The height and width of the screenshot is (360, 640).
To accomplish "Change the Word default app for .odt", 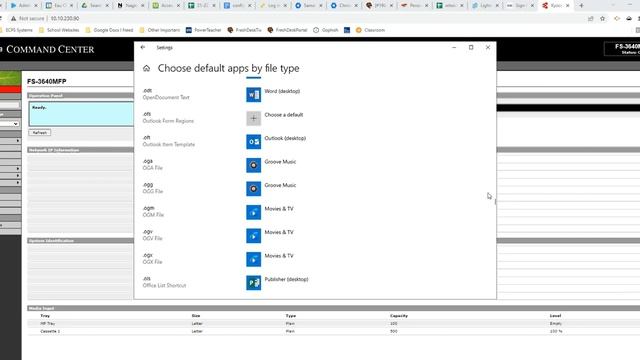I will [x=274, y=95].
